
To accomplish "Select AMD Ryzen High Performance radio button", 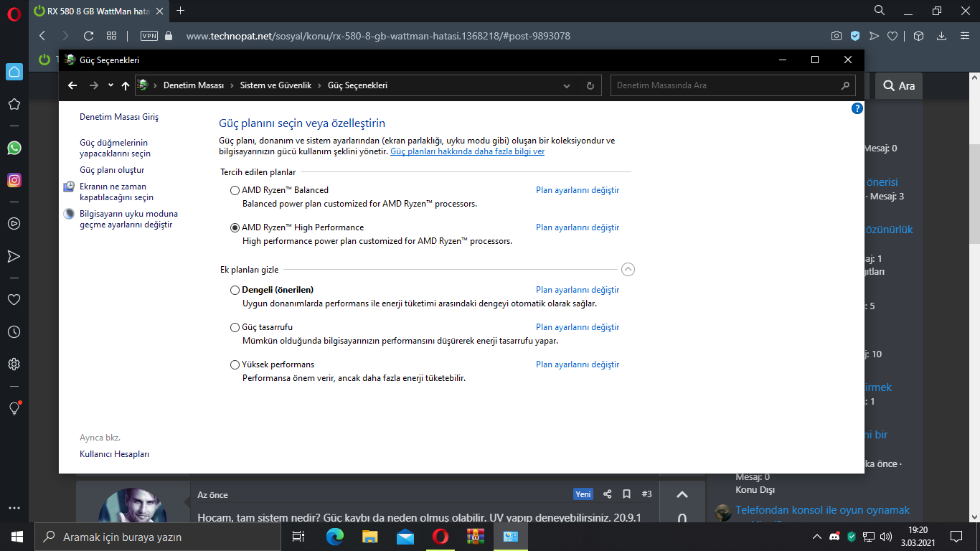I will pos(235,228).
